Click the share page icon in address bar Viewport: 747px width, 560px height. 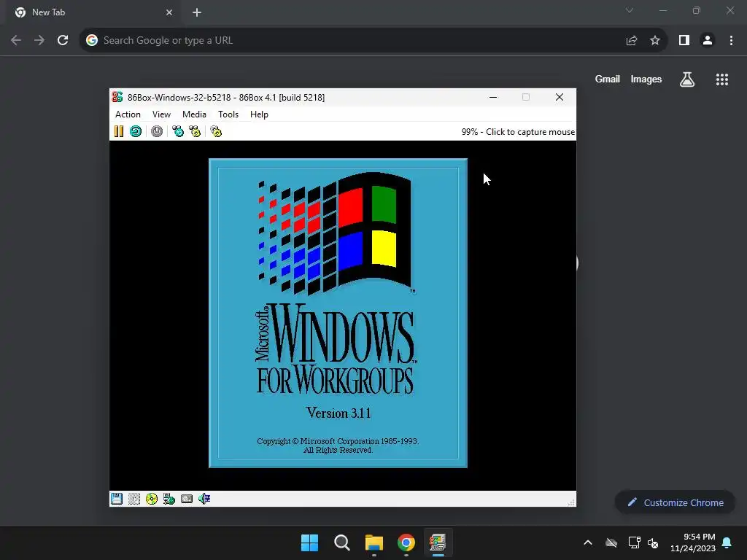pos(632,40)
